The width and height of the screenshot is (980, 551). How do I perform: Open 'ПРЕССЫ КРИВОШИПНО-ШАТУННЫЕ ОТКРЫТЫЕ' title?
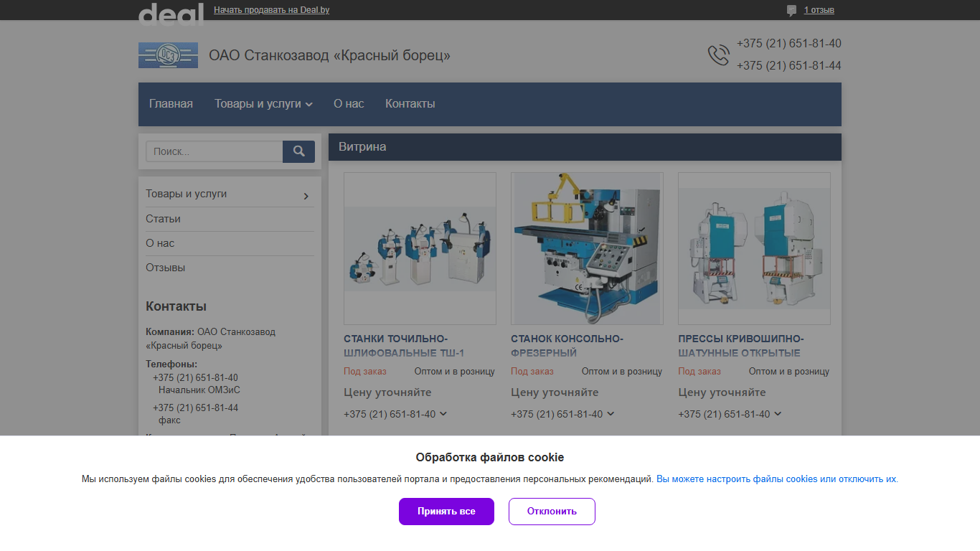[741, 346]
